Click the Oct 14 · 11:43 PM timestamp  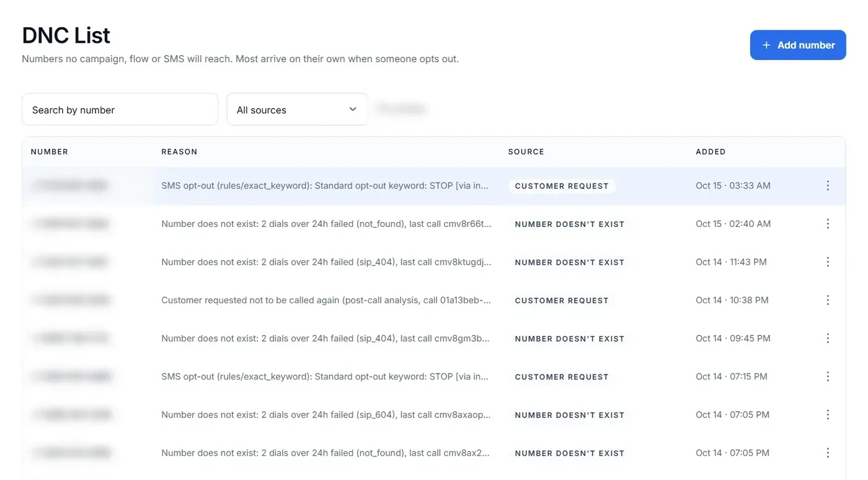point(731,262)
